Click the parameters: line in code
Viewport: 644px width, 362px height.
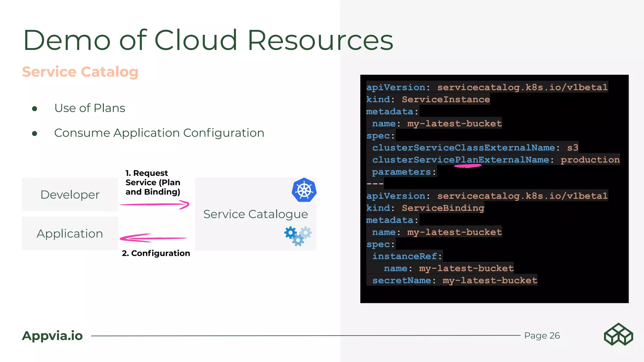pos(404,172)
